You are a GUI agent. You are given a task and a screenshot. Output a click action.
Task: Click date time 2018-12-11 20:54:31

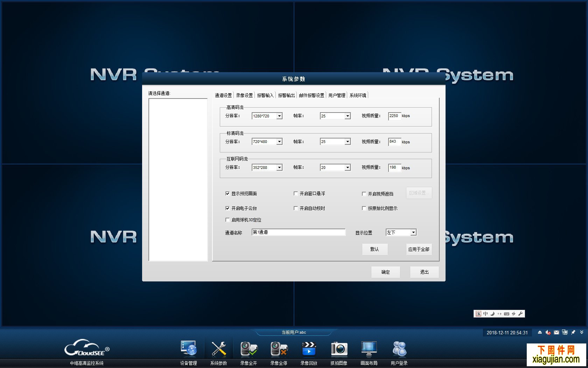click(x=507, y=333)
